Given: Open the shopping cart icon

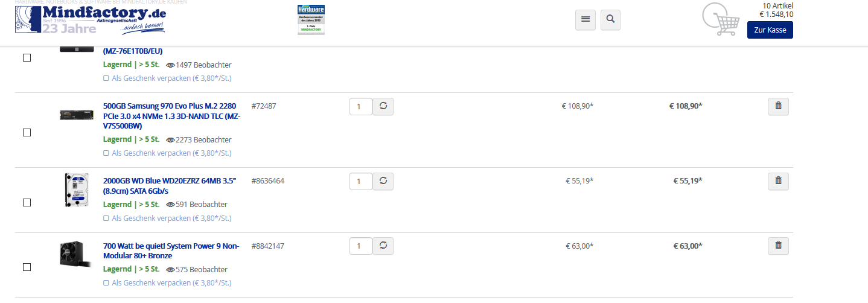Looking at the screenshot, I should pyautogui.click(x=721, y=19).
